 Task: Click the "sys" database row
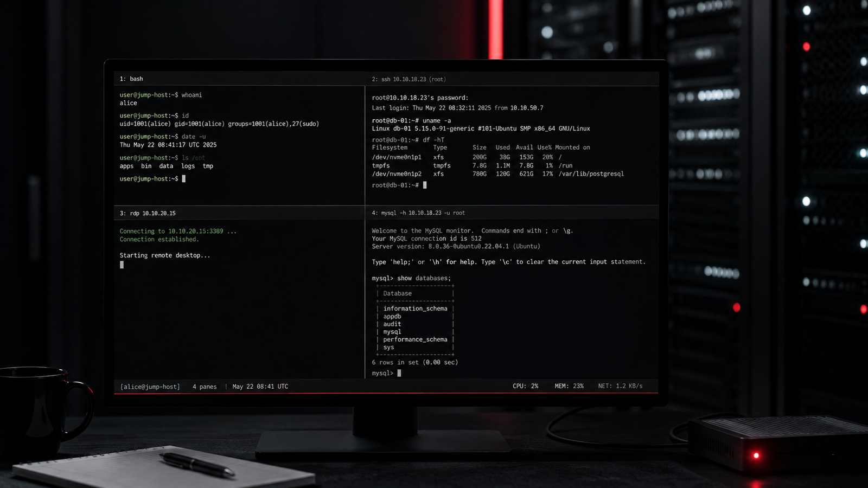(388, 348)
